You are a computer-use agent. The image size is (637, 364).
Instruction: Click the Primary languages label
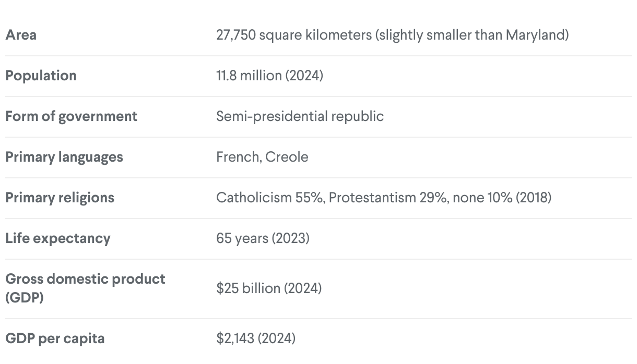coord(64,157)
